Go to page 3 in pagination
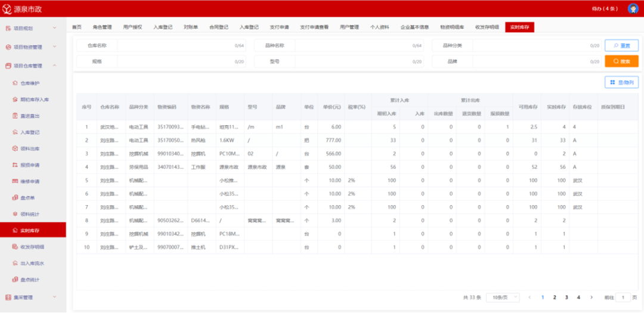The height and width of the screenshot is (313, 644). (x=566, y=297)
